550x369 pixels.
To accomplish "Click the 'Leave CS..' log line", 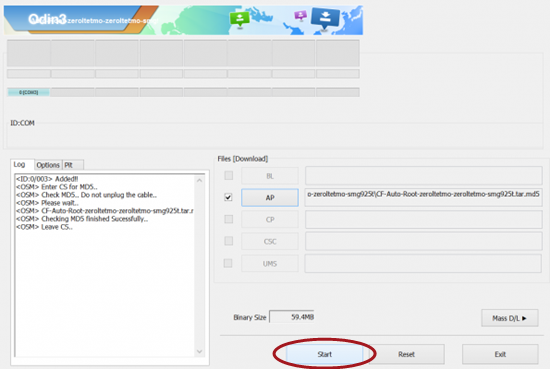I will [44, 227].
